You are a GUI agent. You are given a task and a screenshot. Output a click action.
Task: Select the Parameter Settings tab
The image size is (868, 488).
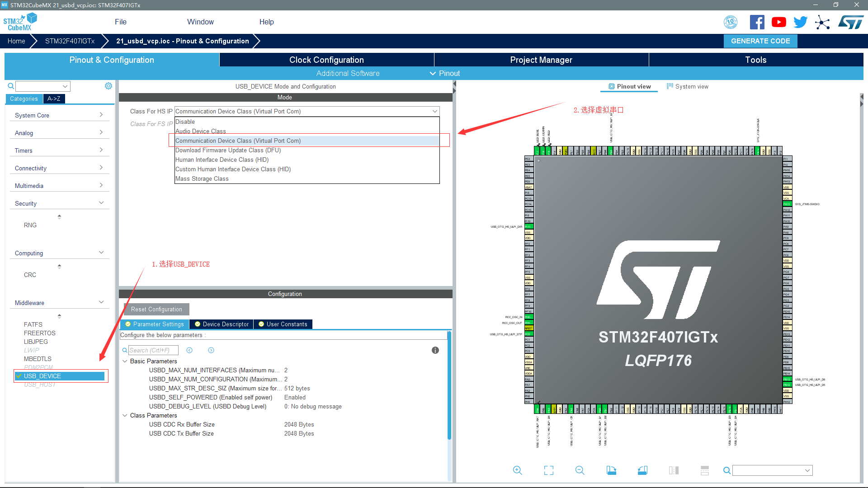coord(155,324)
